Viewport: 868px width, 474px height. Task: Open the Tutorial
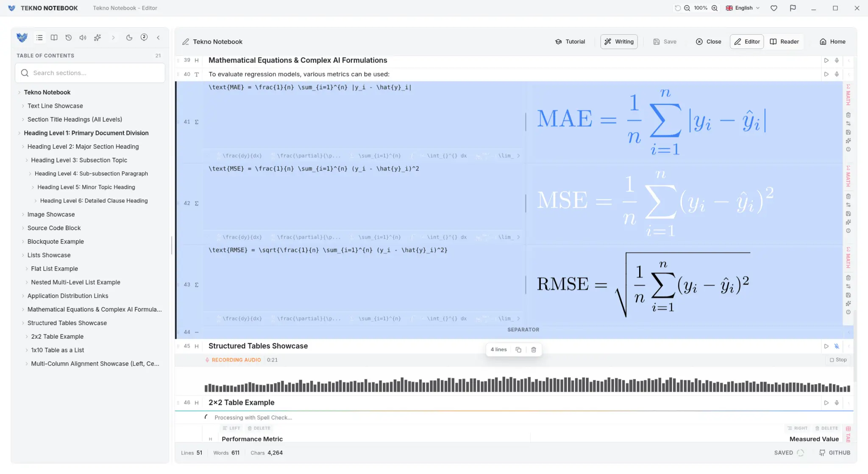570,42
